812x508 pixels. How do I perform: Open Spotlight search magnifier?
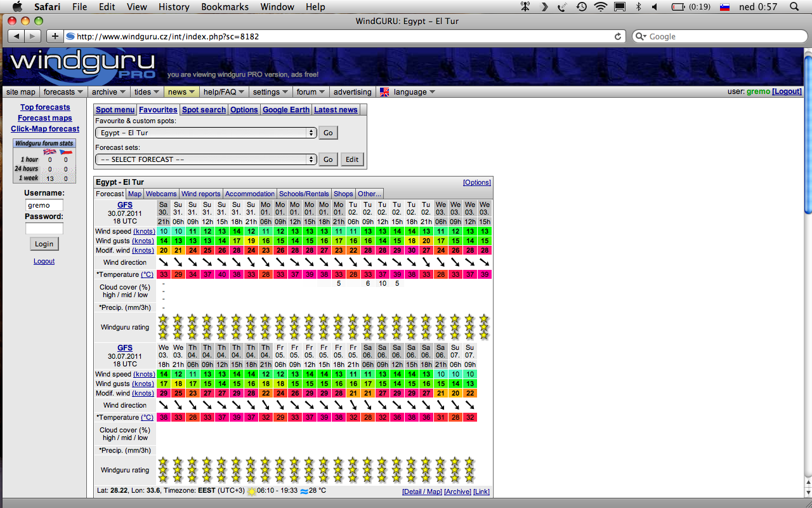[794, 7]
